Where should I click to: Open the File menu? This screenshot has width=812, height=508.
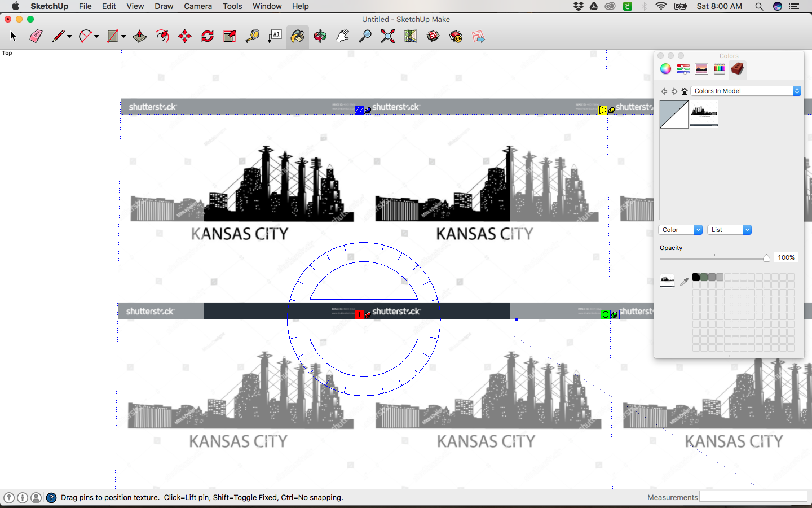pos(85,6)
